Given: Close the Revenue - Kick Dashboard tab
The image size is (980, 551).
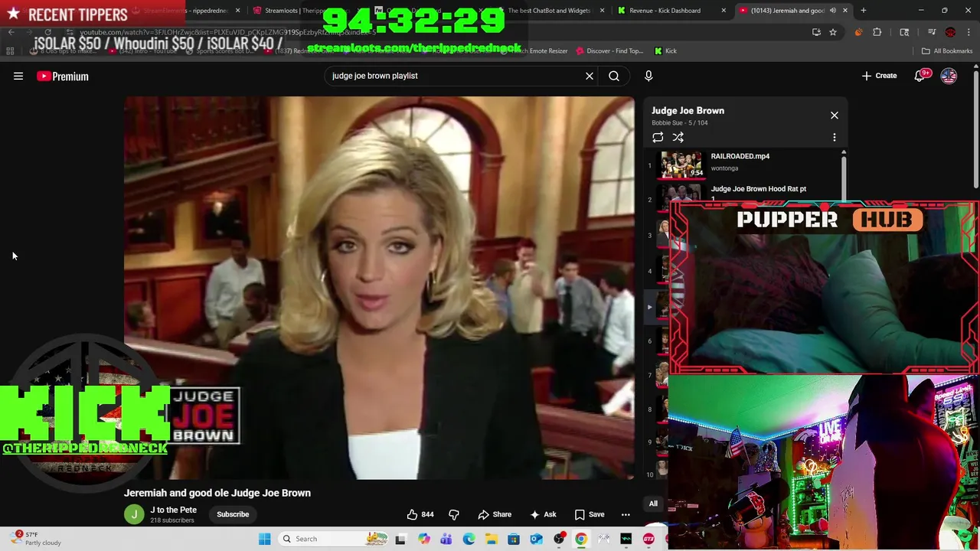Looking at the screenshot, I should [x=724, y=11].
